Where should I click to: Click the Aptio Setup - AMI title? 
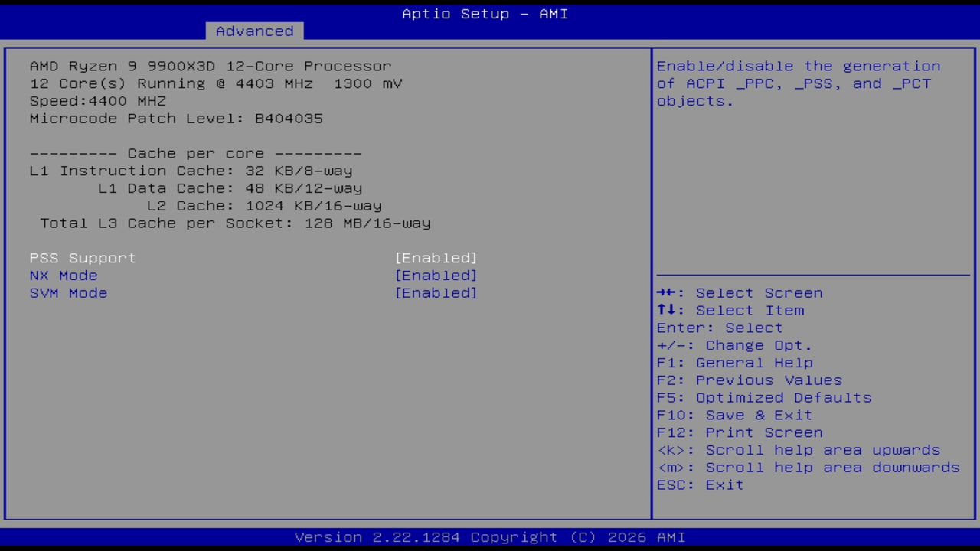(485, 14)
